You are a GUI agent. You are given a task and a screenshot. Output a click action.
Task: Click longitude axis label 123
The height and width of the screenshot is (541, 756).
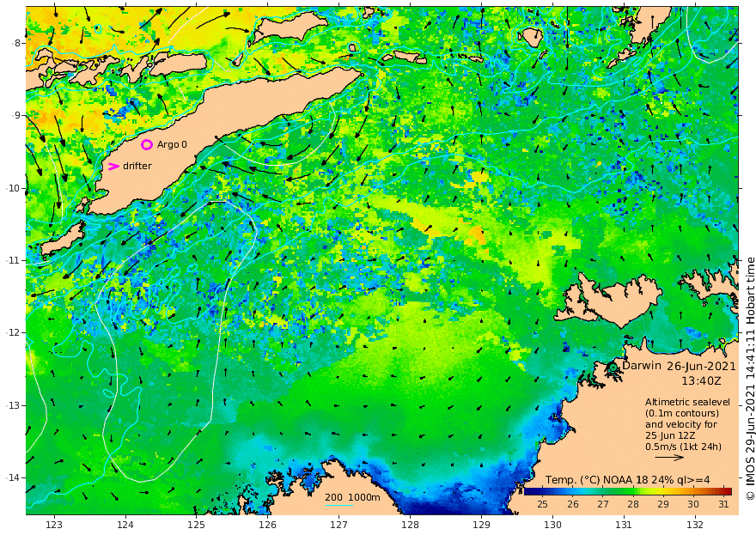54,525
